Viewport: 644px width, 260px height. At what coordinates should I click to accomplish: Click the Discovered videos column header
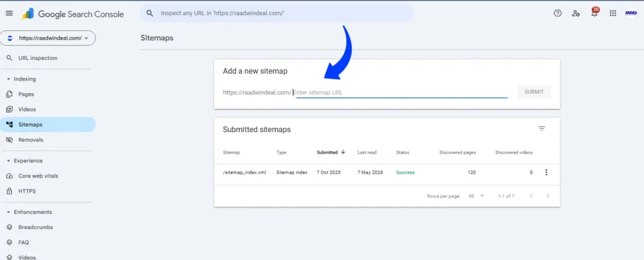pos(514,152)
